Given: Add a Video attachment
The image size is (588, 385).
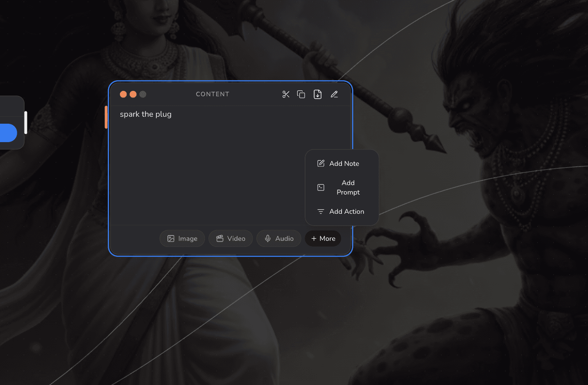Looking at the screenshot, I should 231,238.
